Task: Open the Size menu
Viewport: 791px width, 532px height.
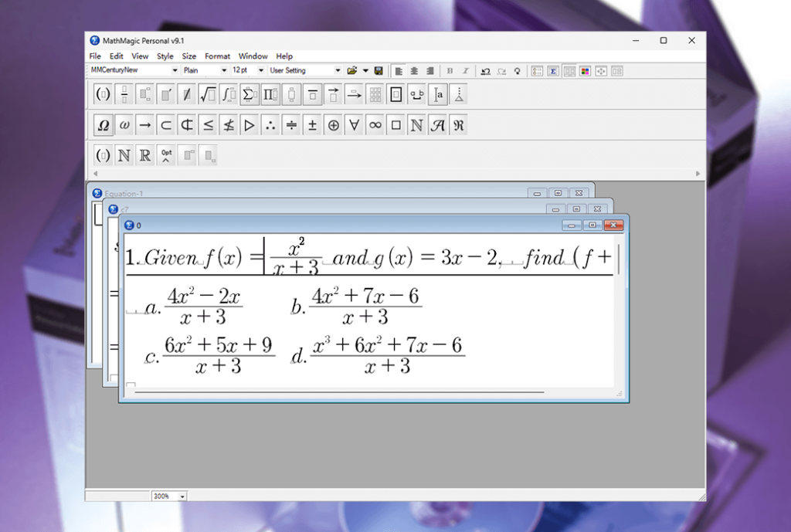Action: [x=189, y=56]
